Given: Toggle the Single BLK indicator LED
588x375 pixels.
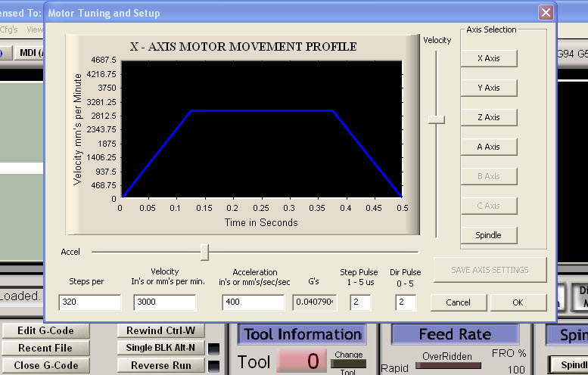Looking at the screenshot, I should [x=213, y=349].
